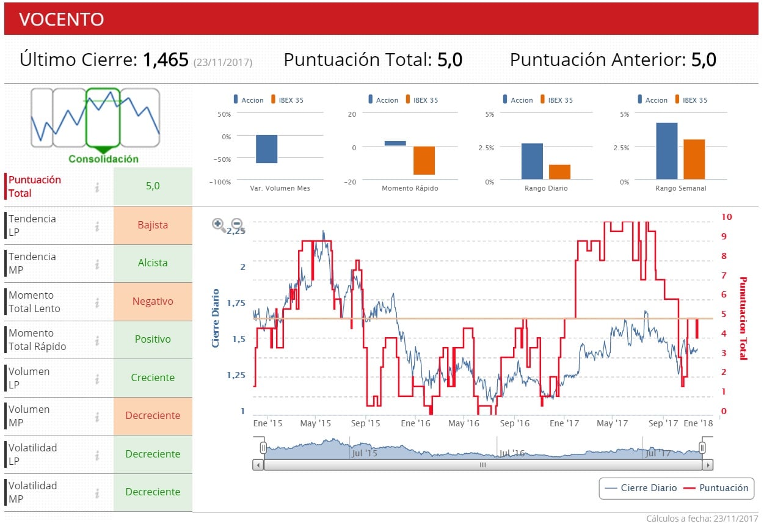Click the Cierre Diario vertical axis title

click(216, 318)
